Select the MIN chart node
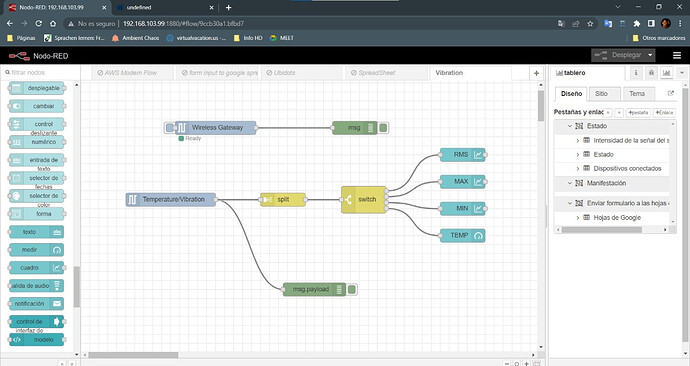This screenshot has width=690, height=366. [x=462, y=208]
